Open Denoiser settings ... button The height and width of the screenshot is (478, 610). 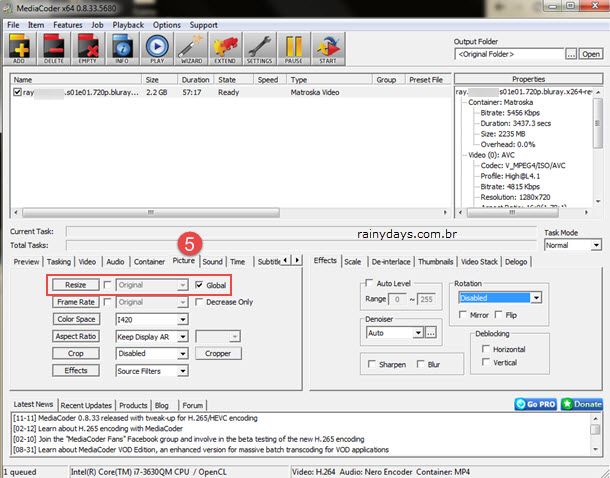pyautogui.click(x=431, y=333)
